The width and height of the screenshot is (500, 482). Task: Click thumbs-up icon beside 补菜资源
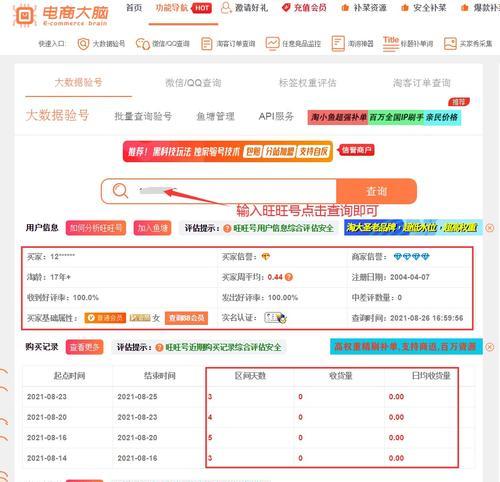[x=345, y=8]
